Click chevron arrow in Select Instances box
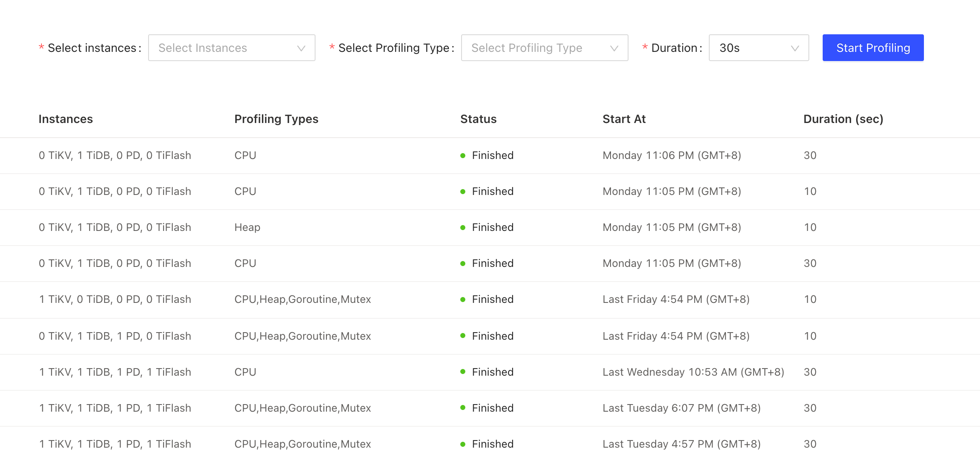The image size is (980, 456). click(x=301, y=48)
